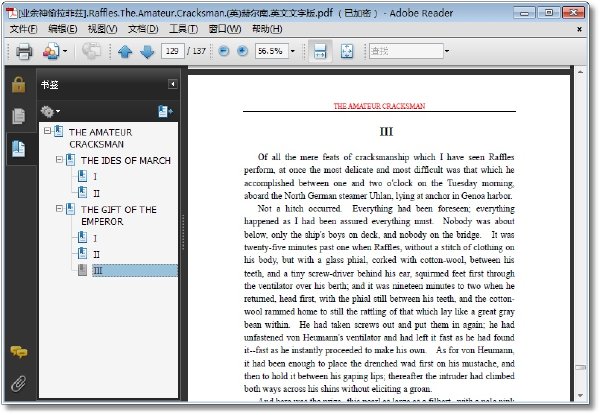Close the document with the menu bar X
The width and height of the screenshot is (600, 415).
[x=579, y=29]
